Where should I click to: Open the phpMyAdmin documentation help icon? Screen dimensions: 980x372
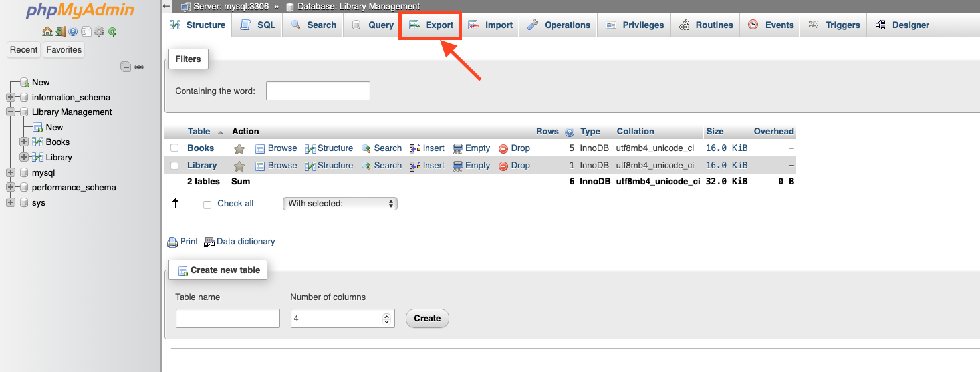(73, 31)
